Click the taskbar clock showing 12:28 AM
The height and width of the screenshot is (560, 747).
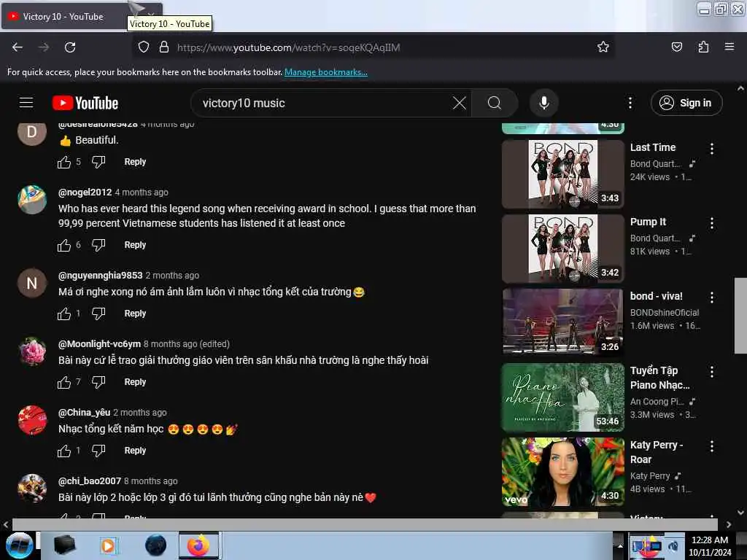tap(710, 545)
